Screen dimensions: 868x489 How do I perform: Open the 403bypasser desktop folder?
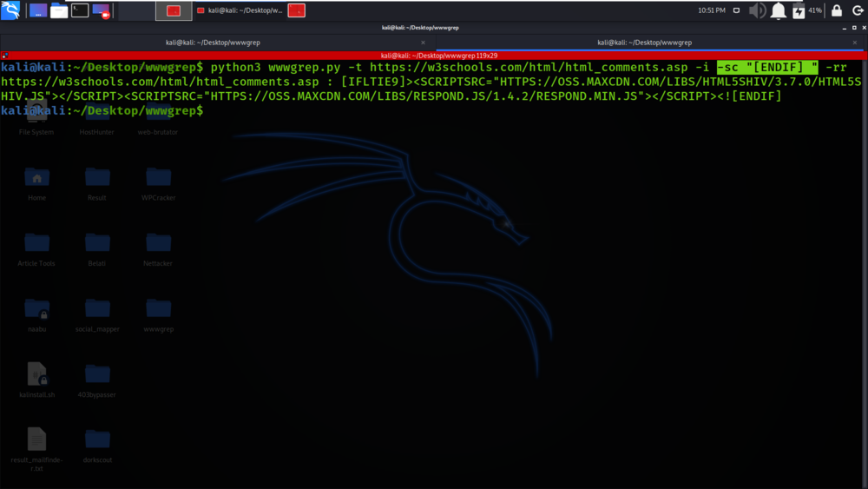(97, 381)
